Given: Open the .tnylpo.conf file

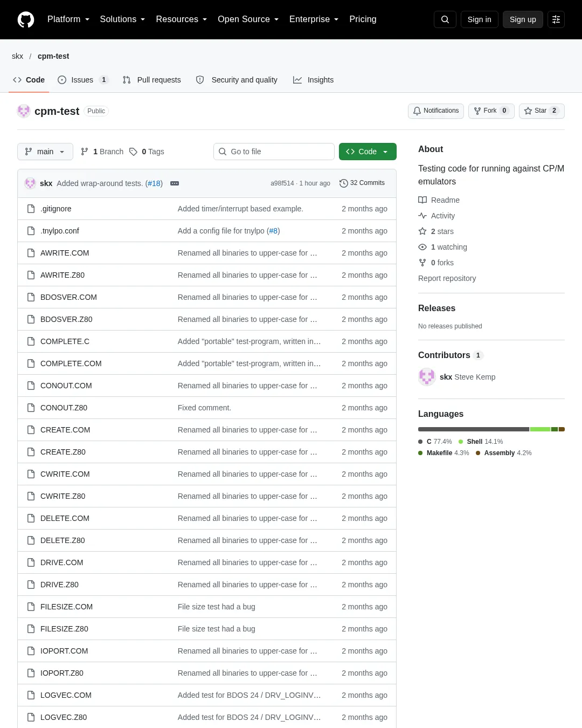Looking at the screenshot, I should pyautogui.click(x=60, y=231).
